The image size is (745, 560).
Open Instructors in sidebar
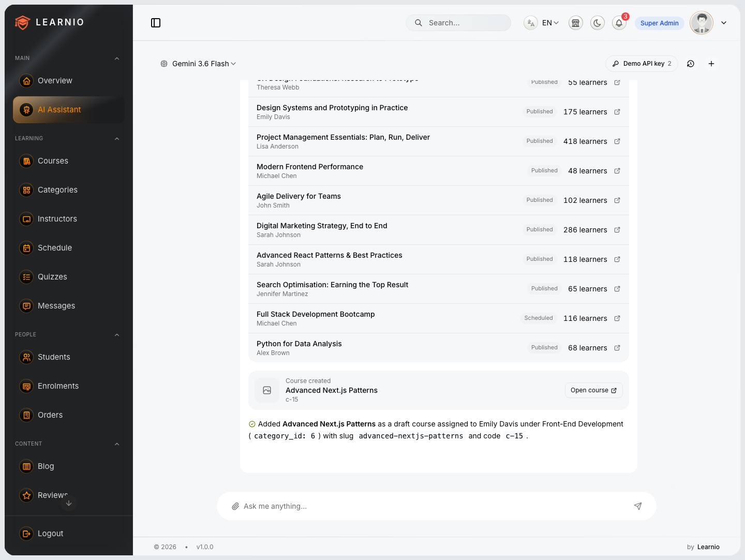tap(69, 219)
